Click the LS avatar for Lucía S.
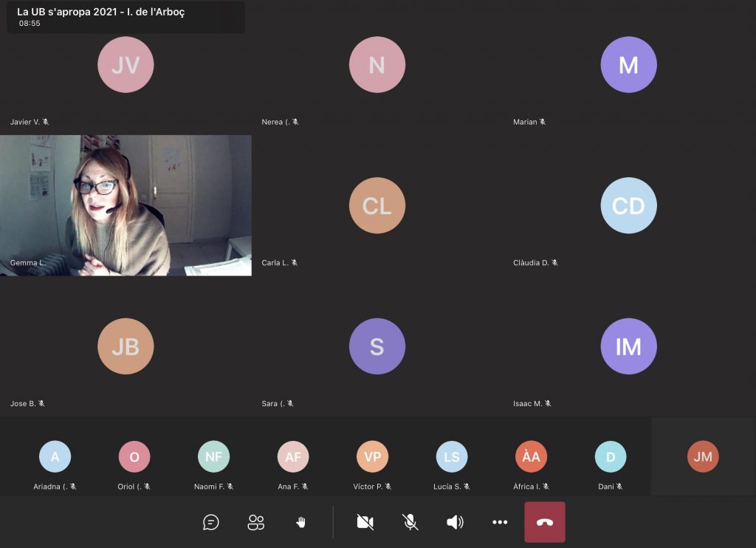Screen dimensions: 756x548 click(x=452, y=456)
